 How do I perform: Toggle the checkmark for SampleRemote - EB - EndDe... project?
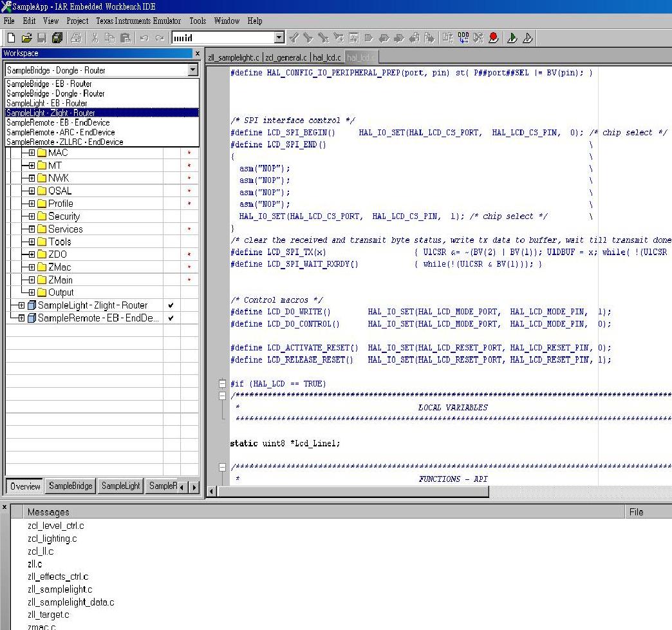click(x=171, y=318)
